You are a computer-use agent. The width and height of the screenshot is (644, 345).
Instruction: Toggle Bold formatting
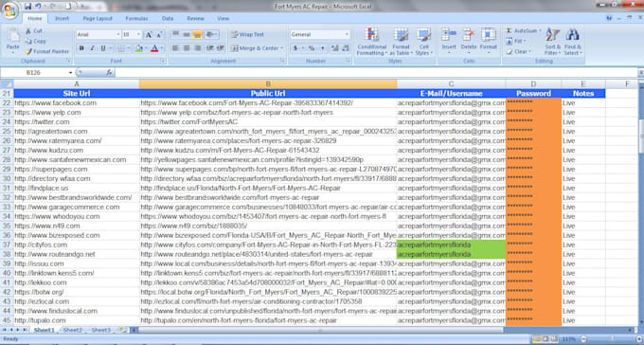pyautogui.click(x=81, y=48)
